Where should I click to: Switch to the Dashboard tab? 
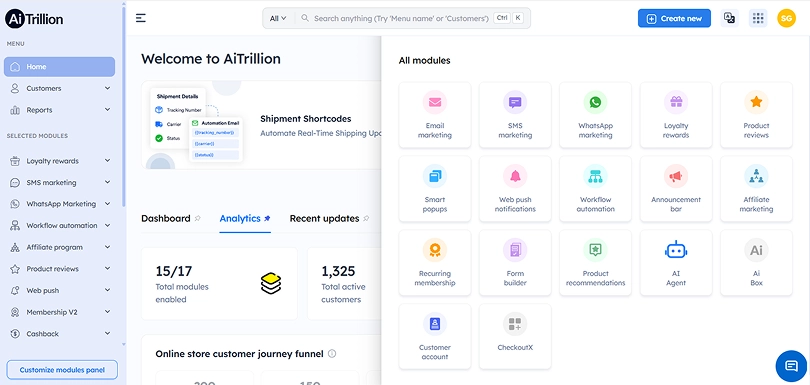click(x=165, y=219)
